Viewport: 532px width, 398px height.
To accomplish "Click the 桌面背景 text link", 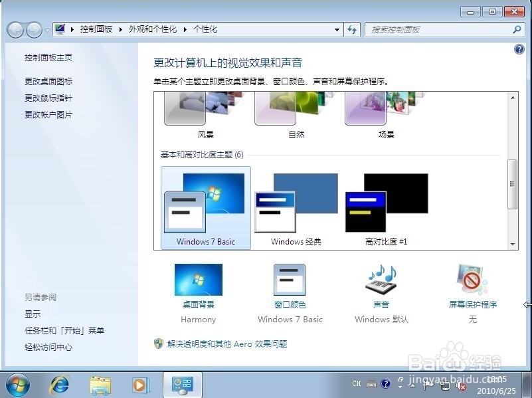I will [x=199, y=305].
